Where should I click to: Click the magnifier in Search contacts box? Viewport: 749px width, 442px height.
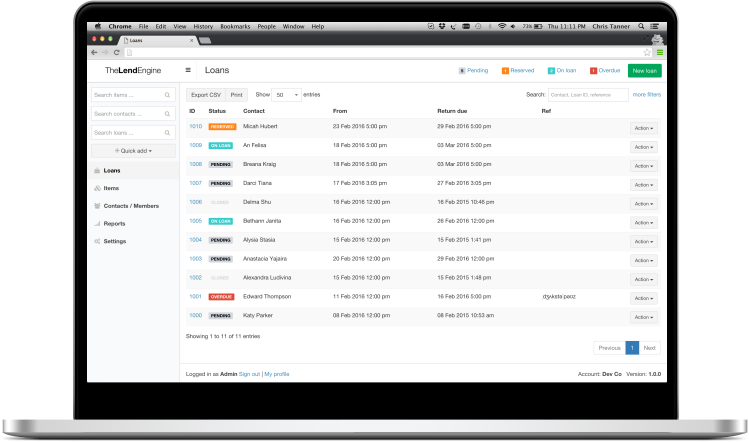click(x=169, y=114)
